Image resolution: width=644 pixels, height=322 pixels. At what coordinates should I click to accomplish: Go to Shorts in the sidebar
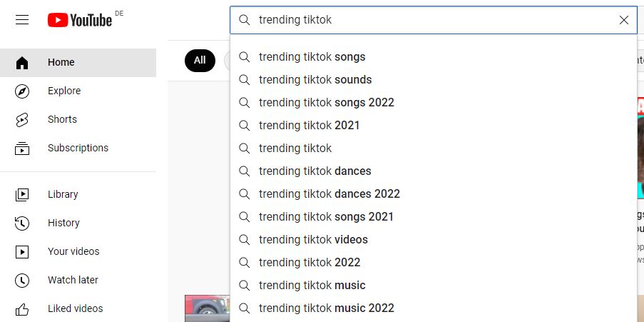(62, 119)
